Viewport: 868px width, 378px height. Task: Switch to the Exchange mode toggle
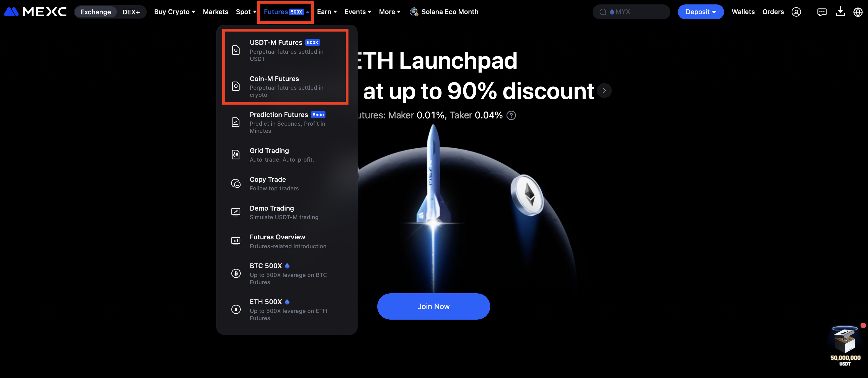tap(96, 12)
